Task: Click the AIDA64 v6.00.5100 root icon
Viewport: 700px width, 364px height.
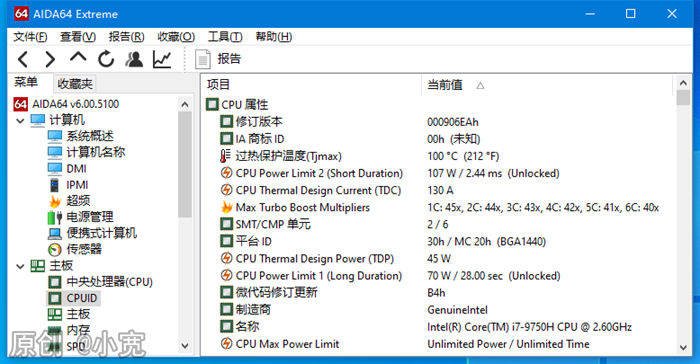Action: tap(21, 104)
